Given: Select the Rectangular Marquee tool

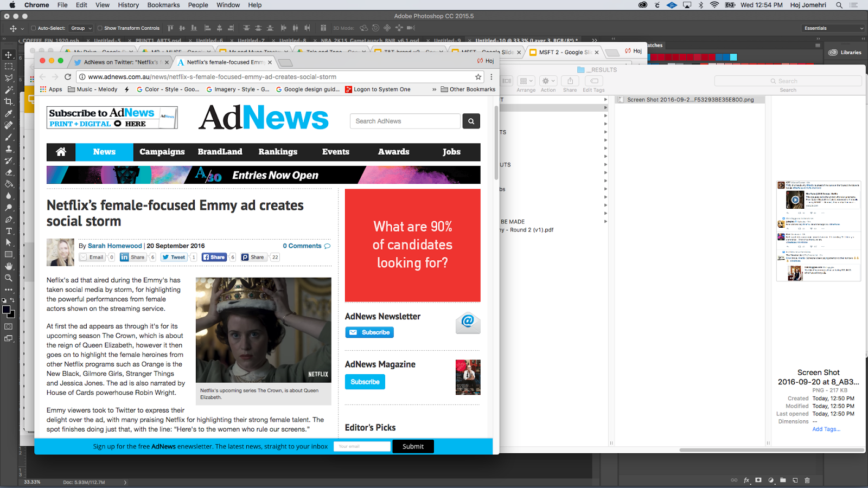Looking at the screenshot, I should [9, 66].
